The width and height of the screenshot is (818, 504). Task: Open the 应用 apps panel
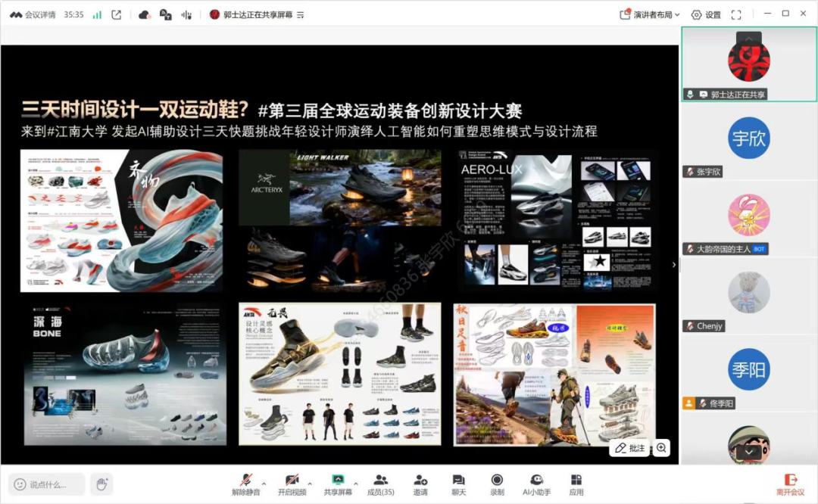[x=576, y=482]
